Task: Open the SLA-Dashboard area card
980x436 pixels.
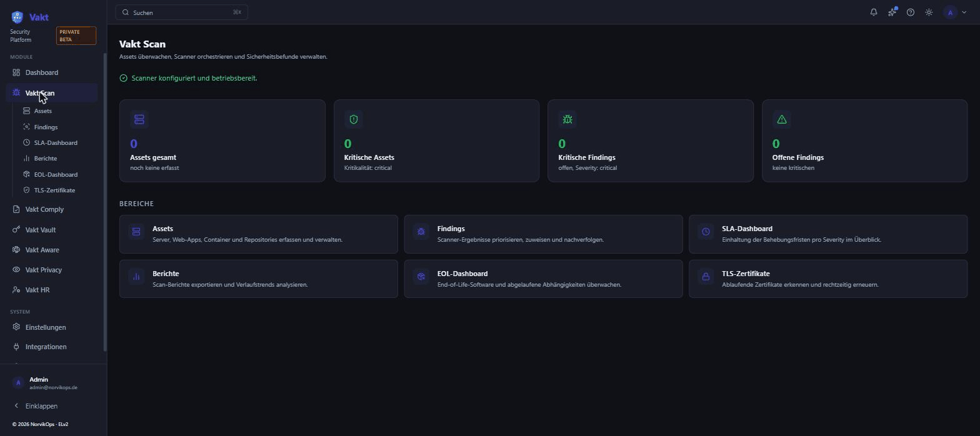Action: [x=828, y=234]
